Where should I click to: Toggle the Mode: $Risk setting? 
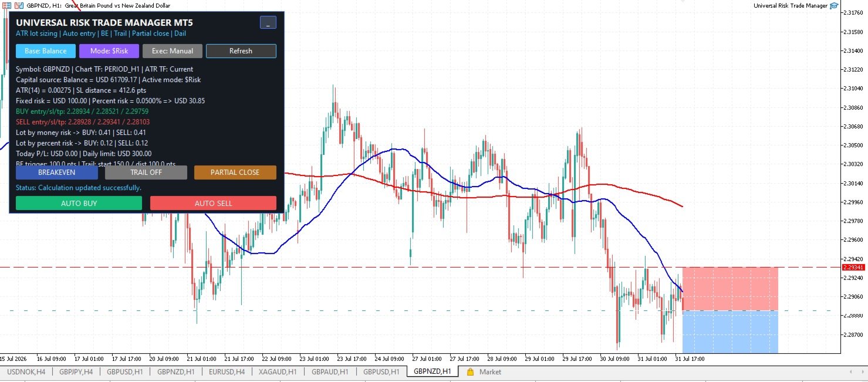pos(109,51)
